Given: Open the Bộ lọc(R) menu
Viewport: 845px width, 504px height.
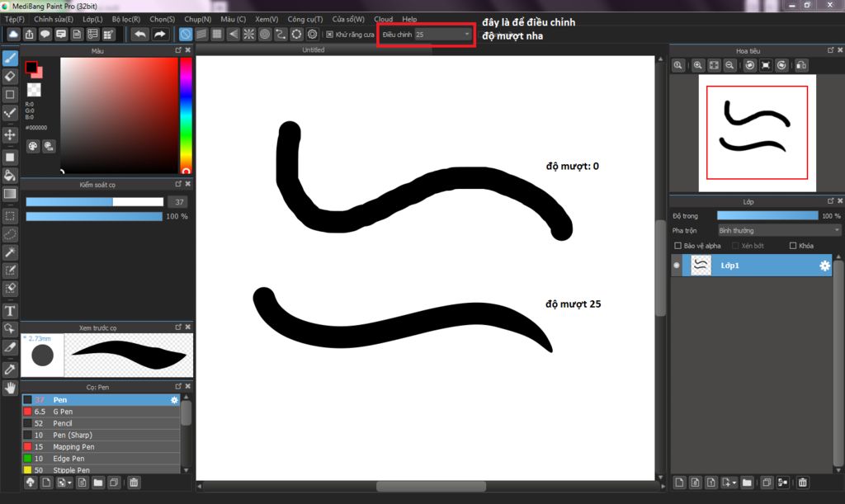Looking at the screenshot, I should [126, 19].
